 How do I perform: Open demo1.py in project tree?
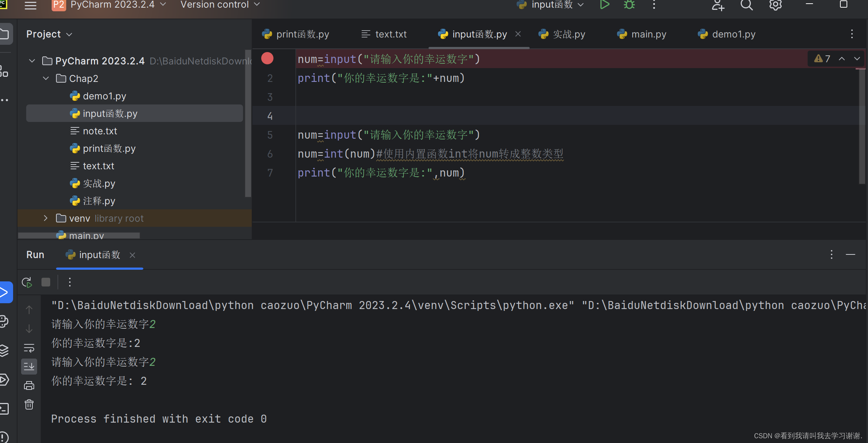104,96
